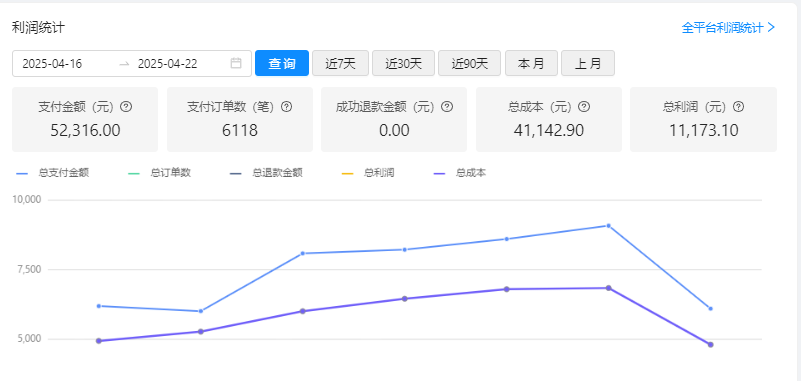Viewport: 801px width, 381px height.
Task: Select the 近90天 range
Action: tap(469, 63)
